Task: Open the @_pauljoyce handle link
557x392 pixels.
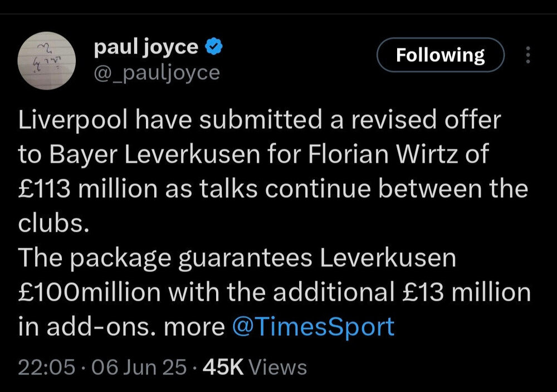Action: (156, 72)
